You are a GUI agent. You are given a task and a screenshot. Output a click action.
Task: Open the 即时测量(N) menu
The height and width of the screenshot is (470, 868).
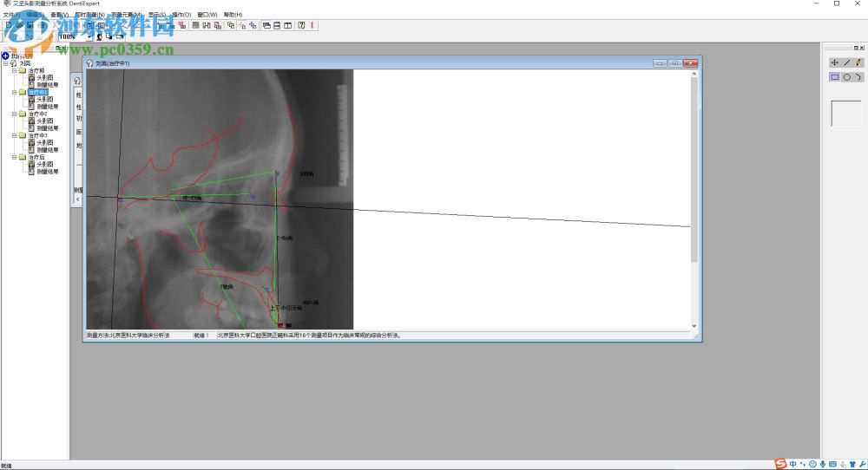[89, 15]
